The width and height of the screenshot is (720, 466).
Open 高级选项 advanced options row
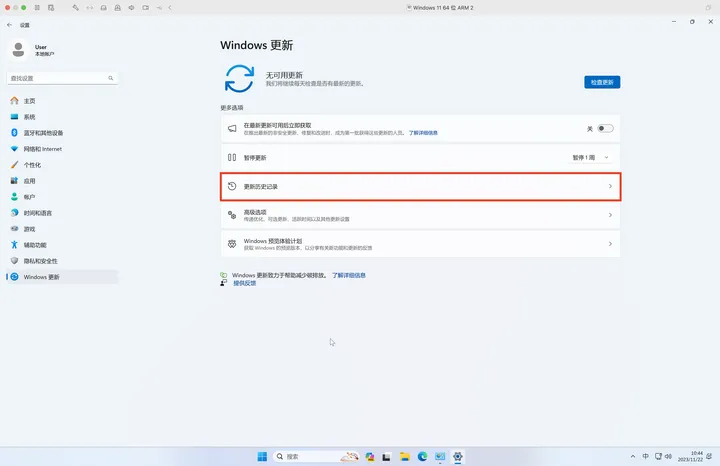click(x=421, y=215)
